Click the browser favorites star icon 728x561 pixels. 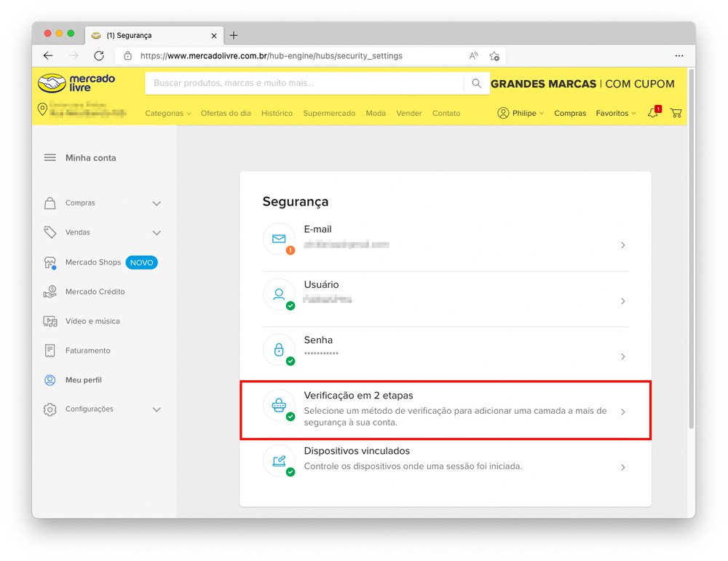pos(494,55)
